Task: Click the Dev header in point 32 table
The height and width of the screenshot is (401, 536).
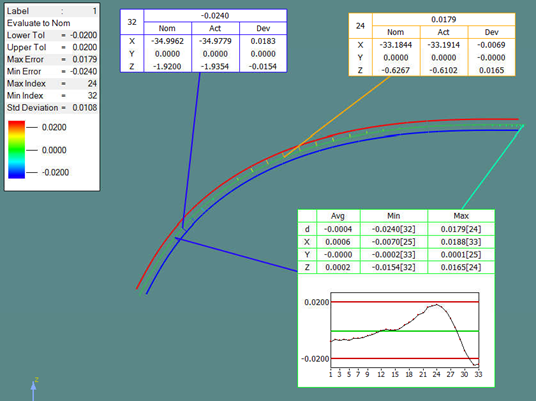Action: [x=263, y=28]
